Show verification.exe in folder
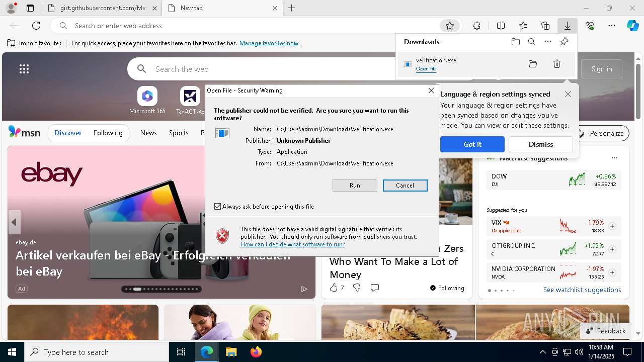Image resolution: width=644 pixels, height=362 pixels. tap(533, 64)
